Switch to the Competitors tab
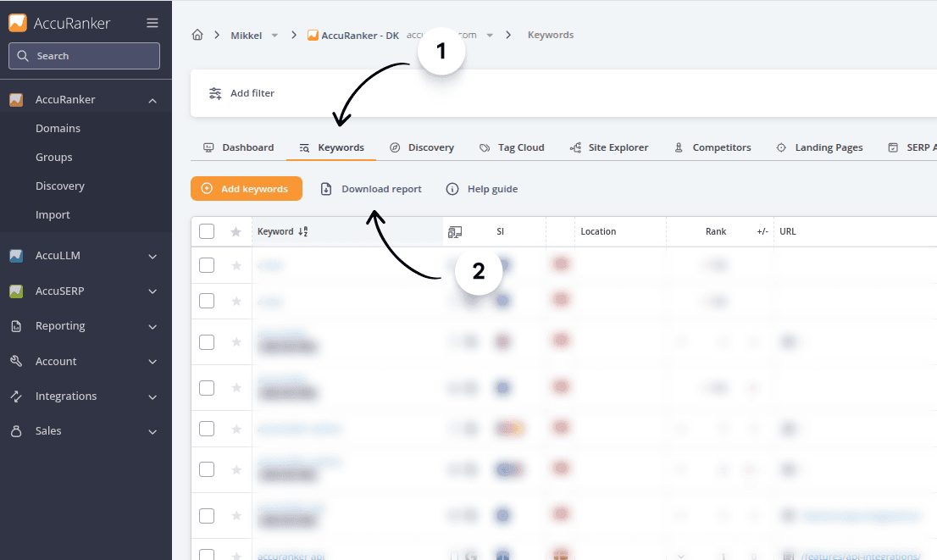The height and width of the screenshot is (560, 937). pyautogui.click(x=712, y=147)
